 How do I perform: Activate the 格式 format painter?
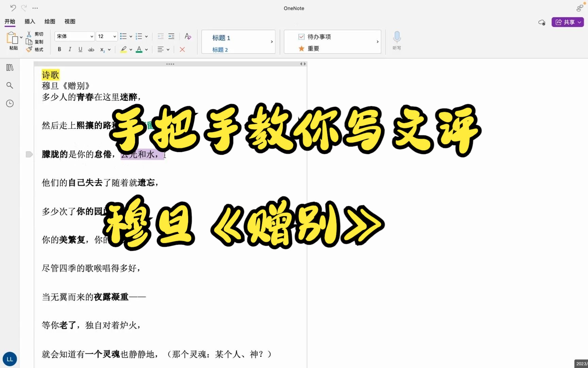[29, 49]
